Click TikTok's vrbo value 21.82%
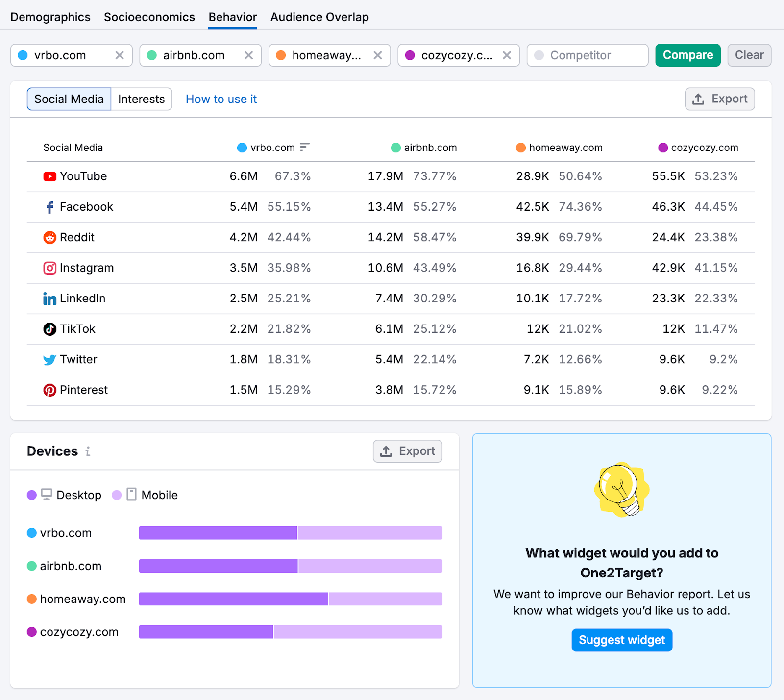Screen dimensions: 784x700 point(289,329)
